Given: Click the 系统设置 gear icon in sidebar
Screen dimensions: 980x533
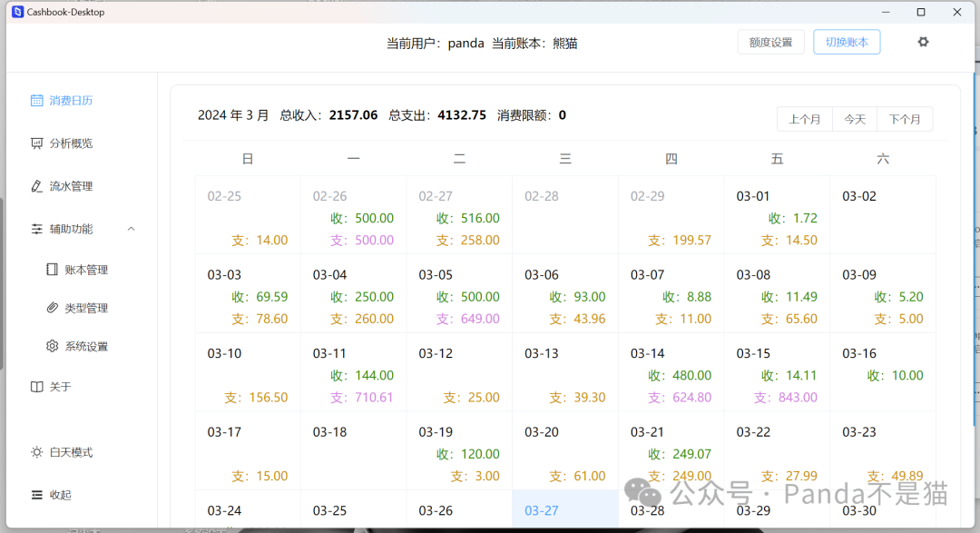Looking at the screenshot, I should click(52, 346).
